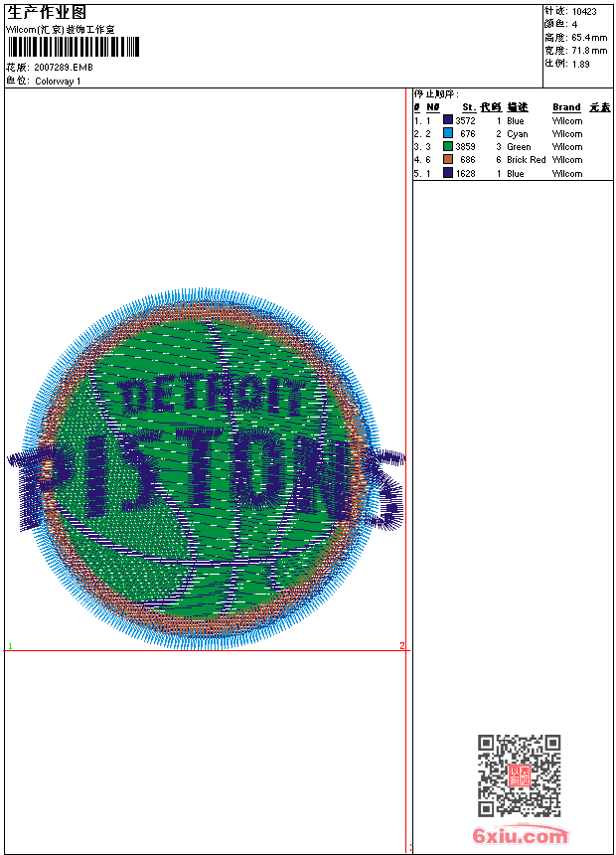
Task: Select the scale value '1.89'
Action: (x=580, y=64)
